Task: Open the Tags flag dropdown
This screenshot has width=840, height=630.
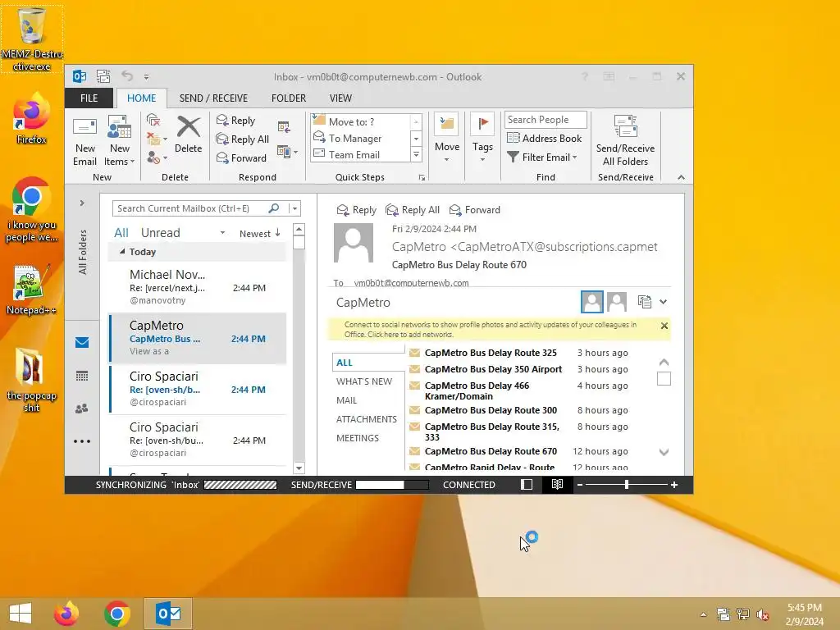Action: (x=482, y=139)
